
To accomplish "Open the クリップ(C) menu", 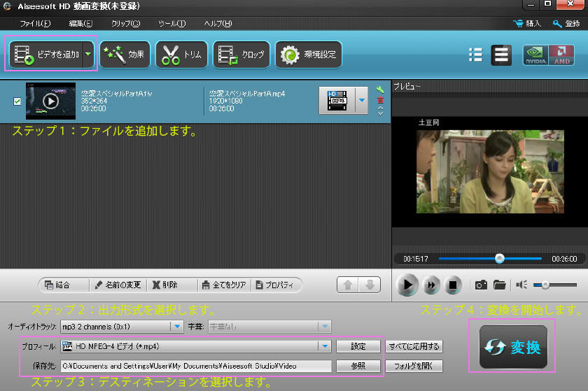I will point(125,24).
